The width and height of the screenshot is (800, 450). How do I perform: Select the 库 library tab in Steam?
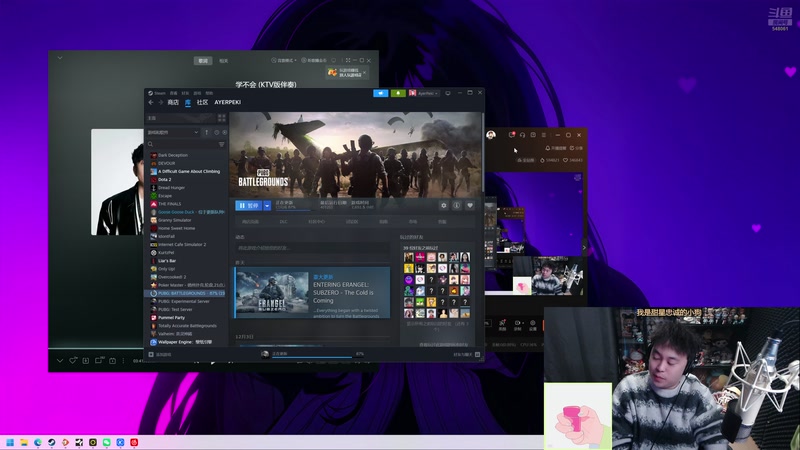pyautogui.click(x=188, y=103)
